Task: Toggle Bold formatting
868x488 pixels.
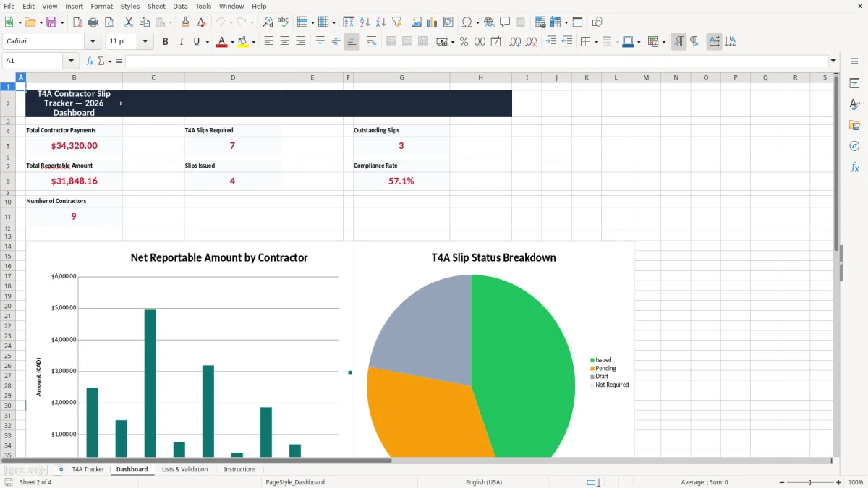Action: coord(165,42)
